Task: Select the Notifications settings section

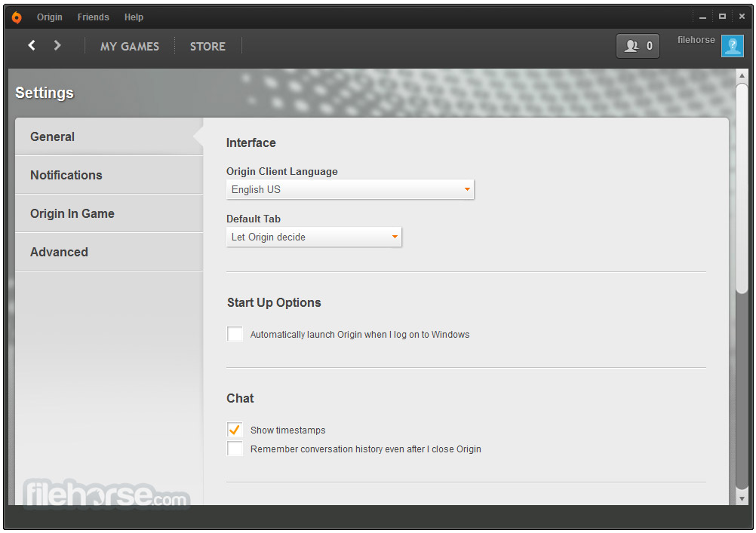Action: [109, 175]
